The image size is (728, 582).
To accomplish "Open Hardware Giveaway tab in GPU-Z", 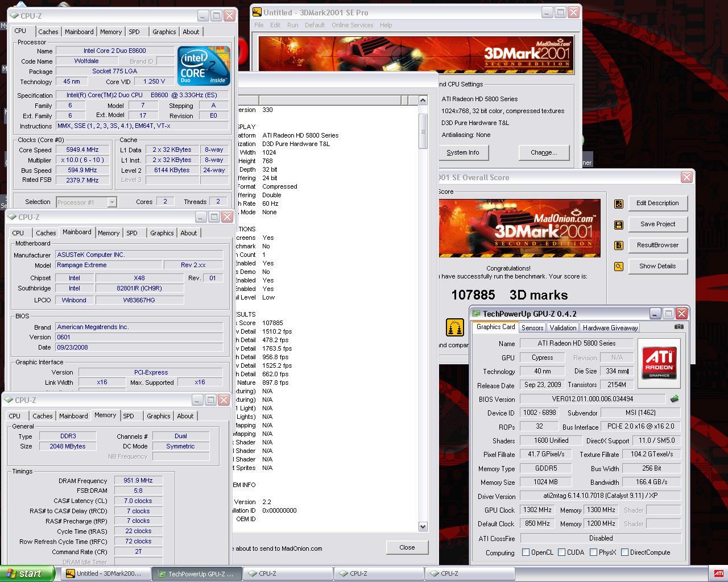I will pyautogui.click(x=610, y=328).
